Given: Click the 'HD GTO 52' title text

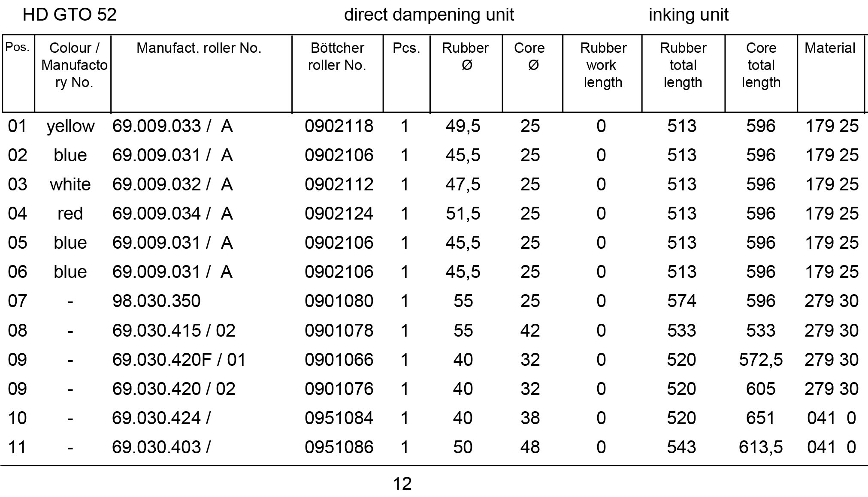Looking at the screenshot, I should click(x=70, y=15).
